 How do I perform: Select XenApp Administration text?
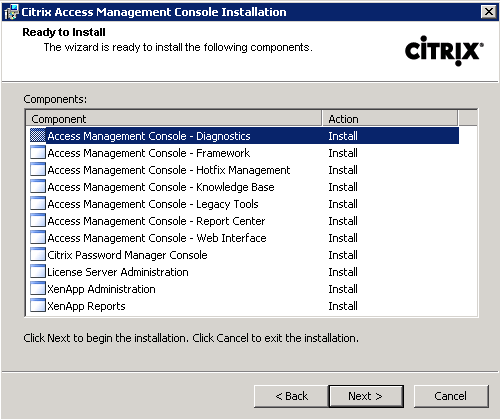click(x=101, y=289)
